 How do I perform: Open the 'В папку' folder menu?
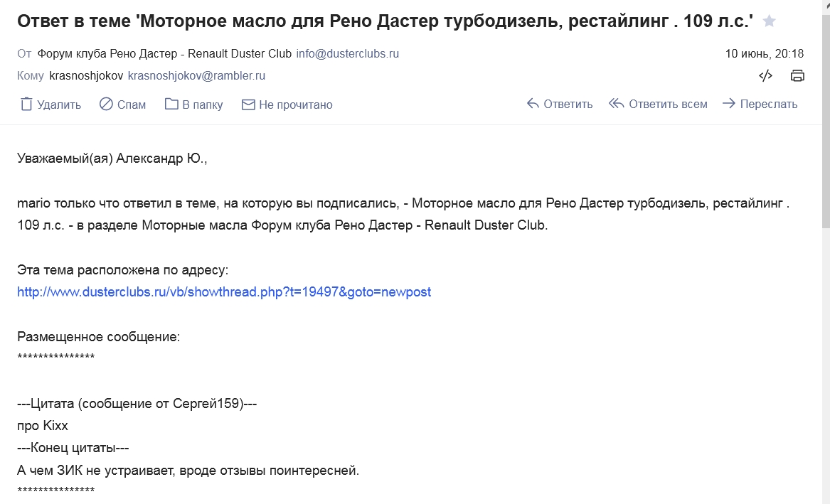pyautogui.click(x=202, y=104)
